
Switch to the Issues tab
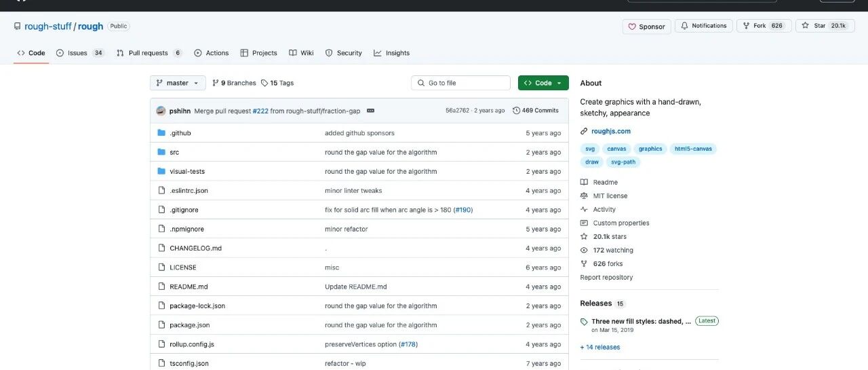click(x=80, y=53)
